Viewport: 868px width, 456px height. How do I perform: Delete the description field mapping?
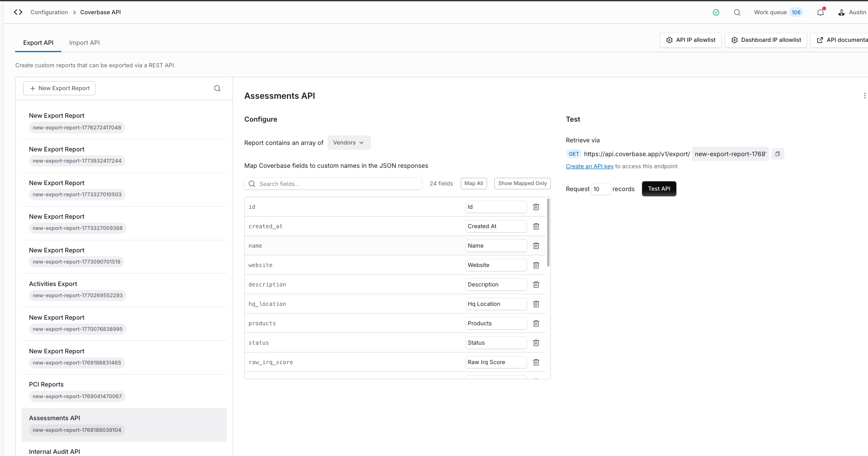tap(536, 285)
